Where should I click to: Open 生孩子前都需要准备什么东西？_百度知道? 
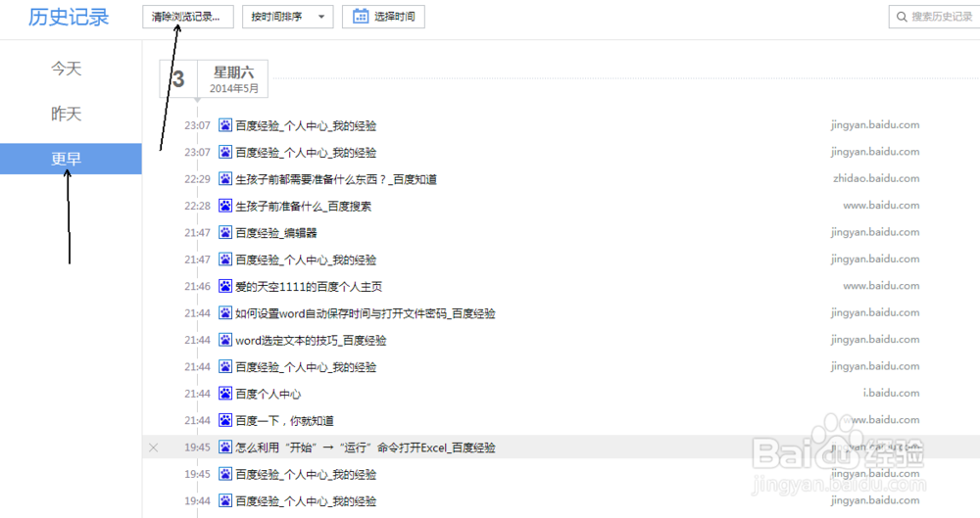(336, 179)
